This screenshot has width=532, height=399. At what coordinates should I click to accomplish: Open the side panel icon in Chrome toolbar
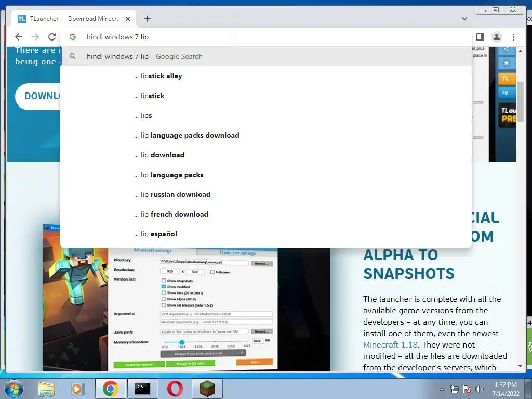[480, 37]
